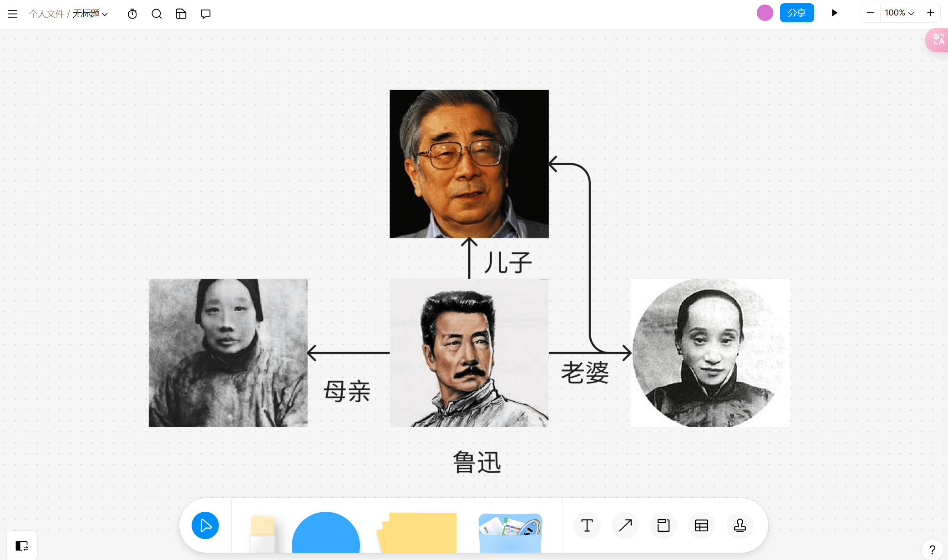Open search
This screenshot has height=560, width=948.
157,14
